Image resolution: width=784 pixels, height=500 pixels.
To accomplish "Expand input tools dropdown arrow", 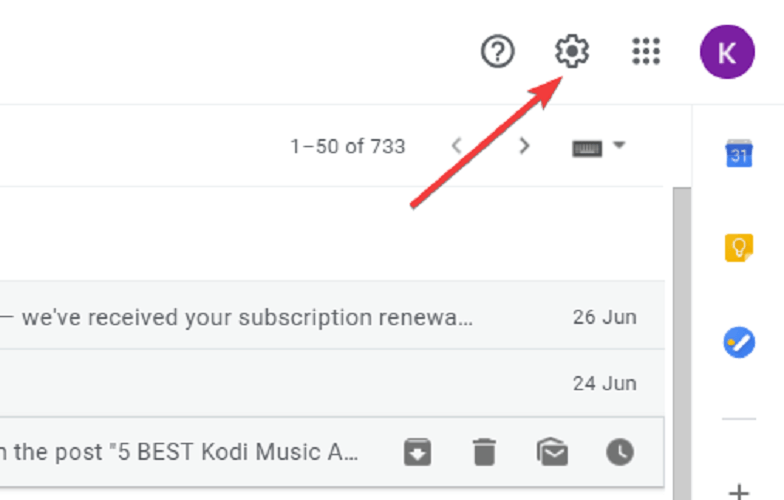I will click(x=619, y=146).
